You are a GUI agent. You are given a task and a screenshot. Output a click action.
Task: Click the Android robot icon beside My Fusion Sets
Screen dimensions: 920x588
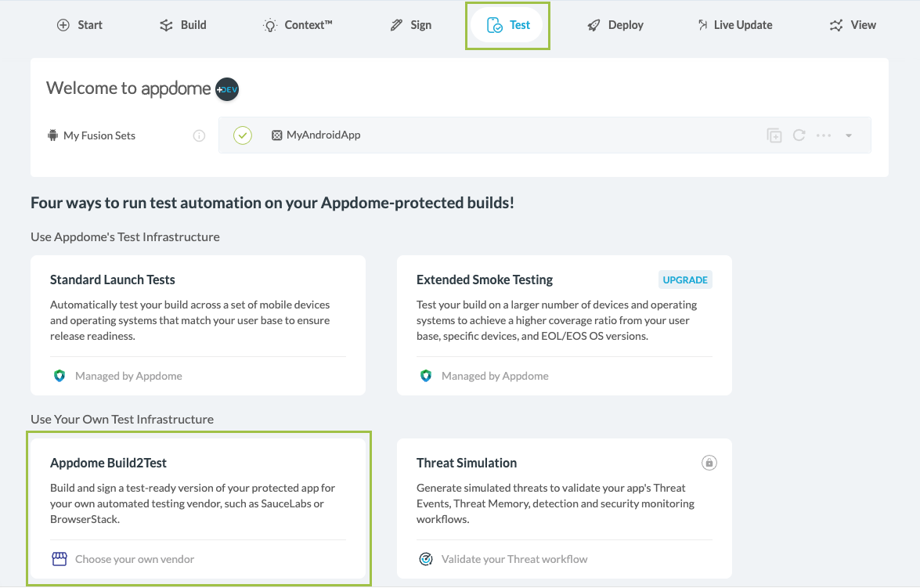(x=52, y=135)
